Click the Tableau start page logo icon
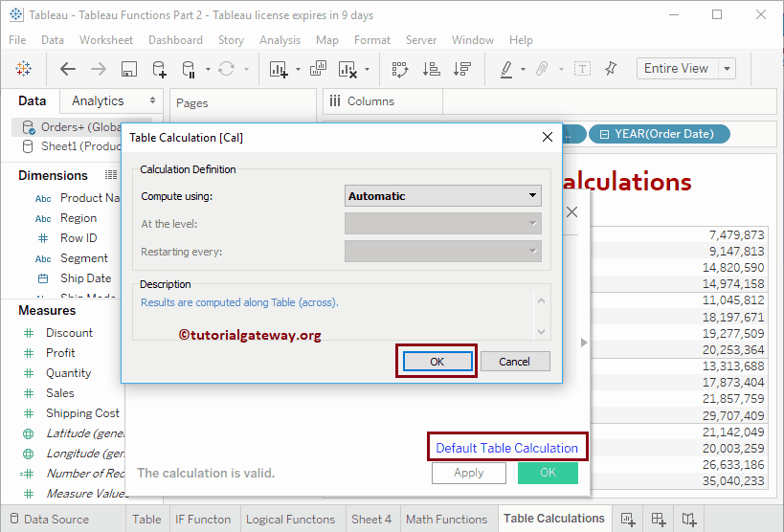784x532 pixels. 24,69
